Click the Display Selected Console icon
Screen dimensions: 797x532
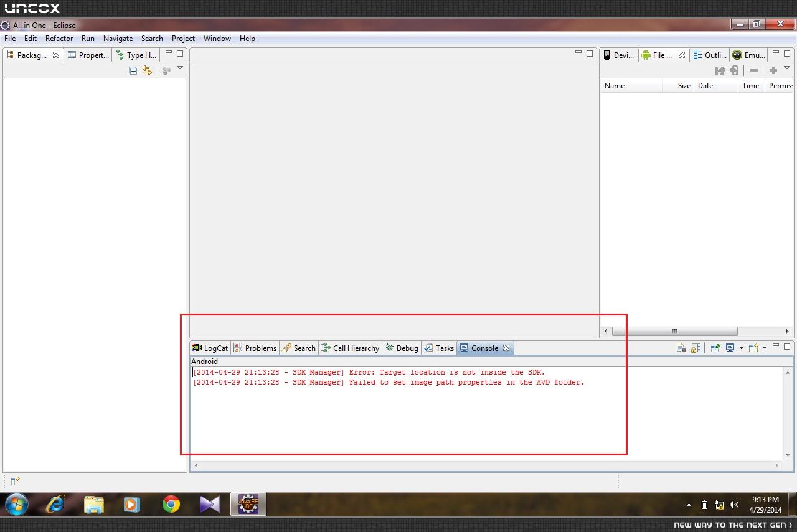(x=730, y=348)
